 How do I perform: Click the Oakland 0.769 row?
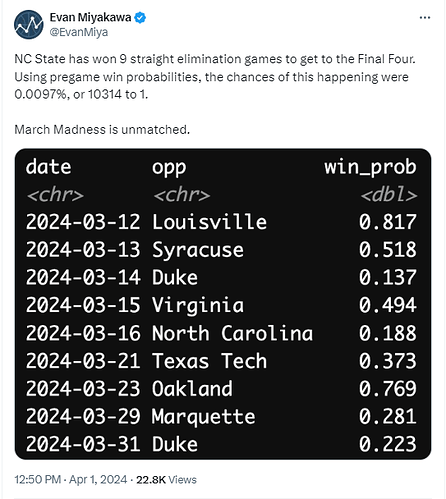[221, 389]
